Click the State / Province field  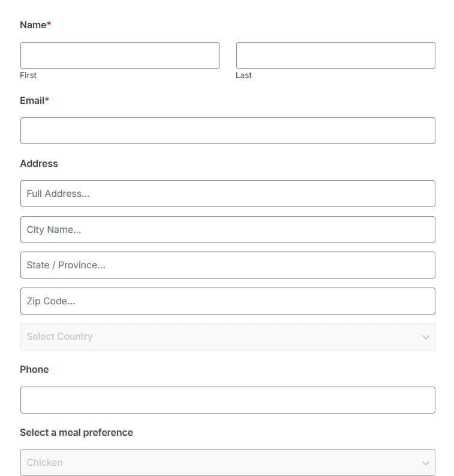[x=228, y=265]
